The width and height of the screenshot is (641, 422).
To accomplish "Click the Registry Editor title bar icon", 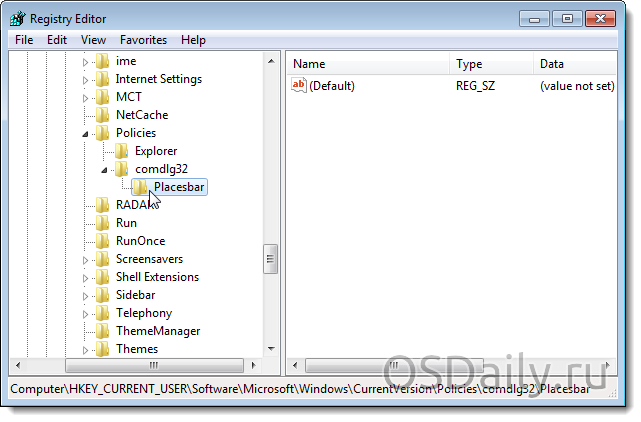I will point(19,18).
